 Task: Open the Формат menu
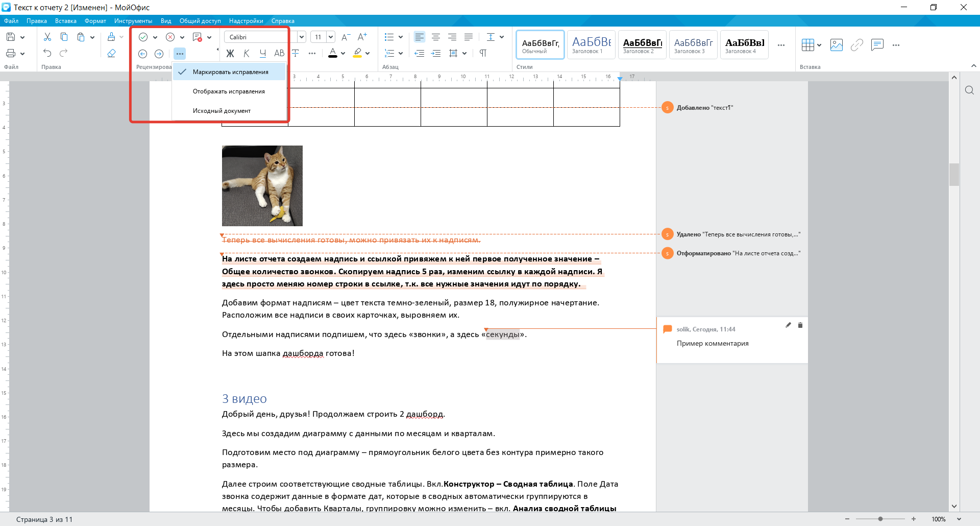95,21
